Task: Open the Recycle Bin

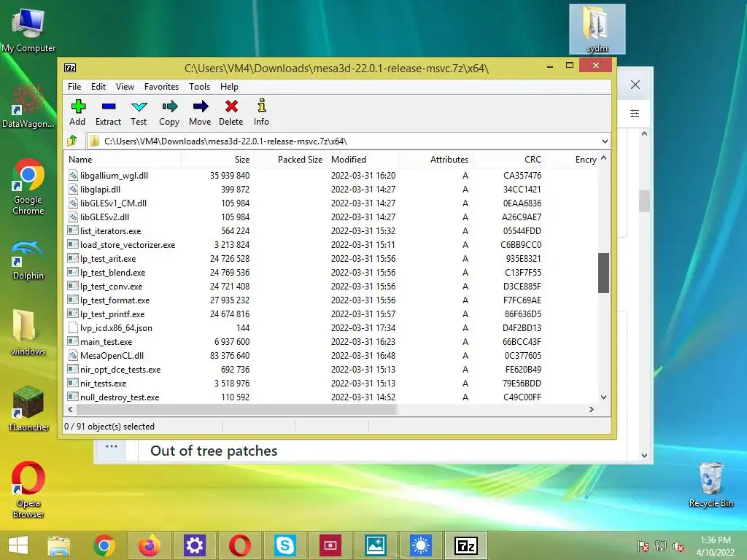Action: (711, 485)
